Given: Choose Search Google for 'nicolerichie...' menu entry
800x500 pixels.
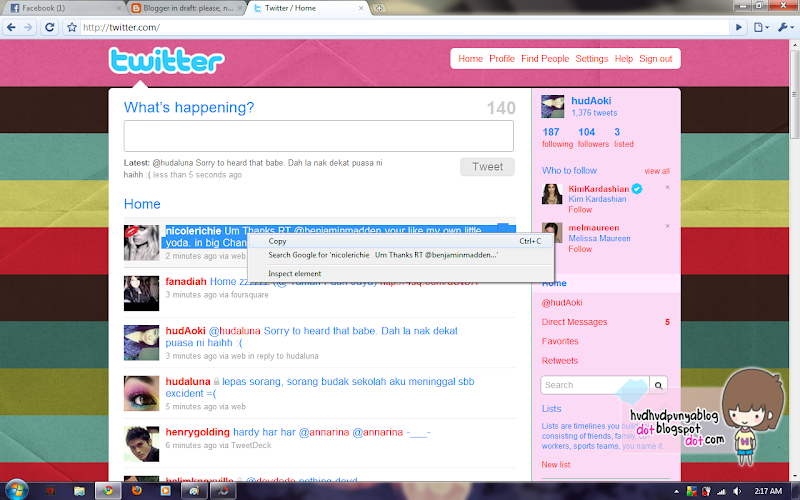Looking at the screenshot, I should point(401,255).
